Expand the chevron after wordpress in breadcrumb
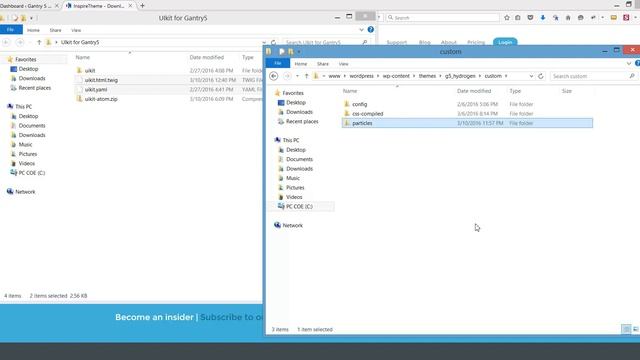Image resolution: width=640 pixels, height=360 pixels. point(378,76)
